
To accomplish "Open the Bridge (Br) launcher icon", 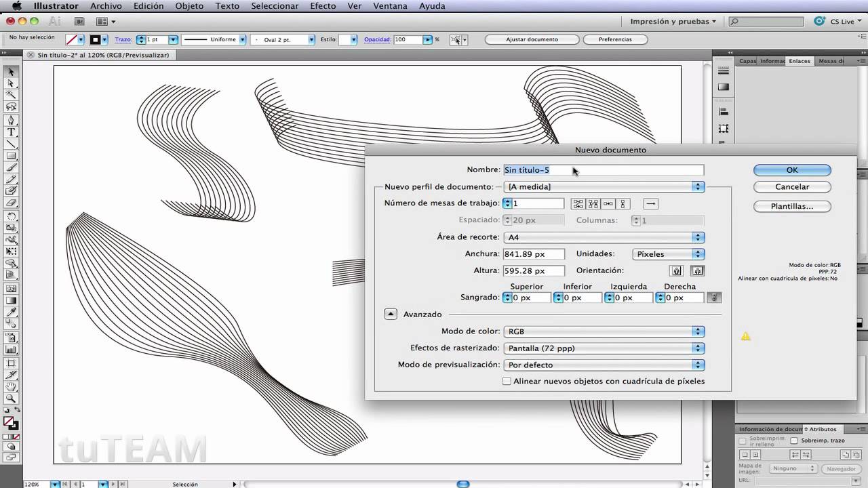I will click(79, 22).
